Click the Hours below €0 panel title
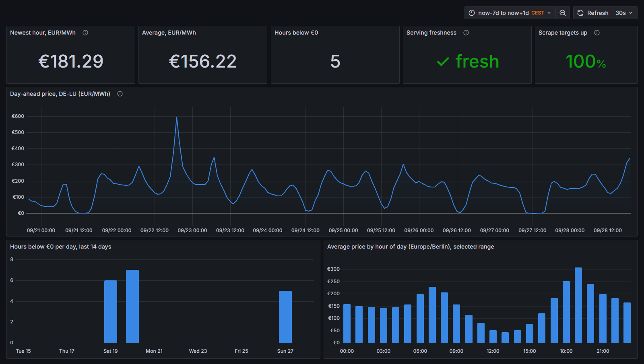The image size is (644, 364). 296,33
